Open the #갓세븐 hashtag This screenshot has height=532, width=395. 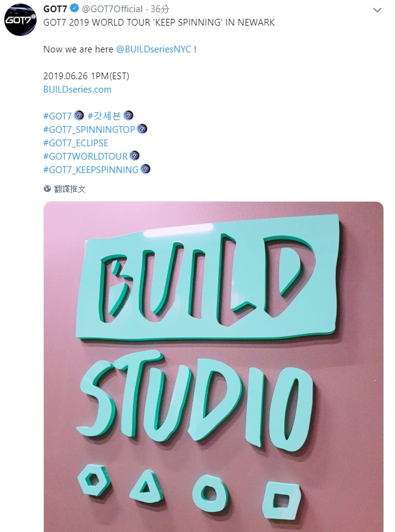tap(104, 116)
